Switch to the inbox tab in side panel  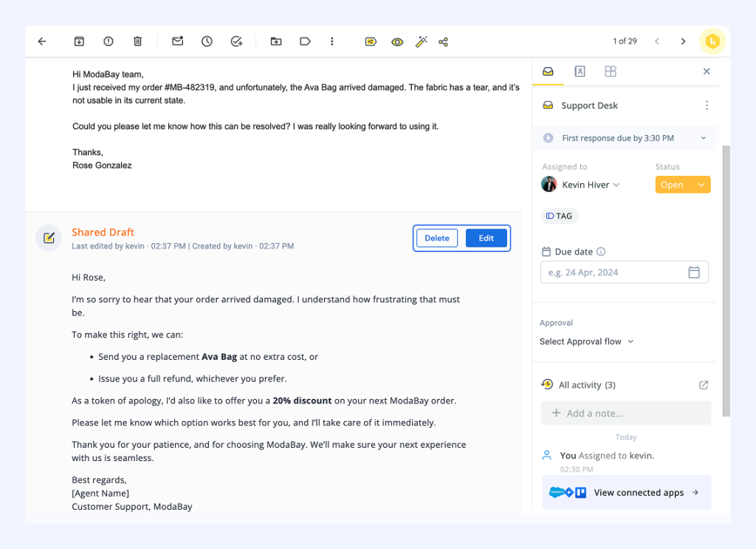click(549, 72)
